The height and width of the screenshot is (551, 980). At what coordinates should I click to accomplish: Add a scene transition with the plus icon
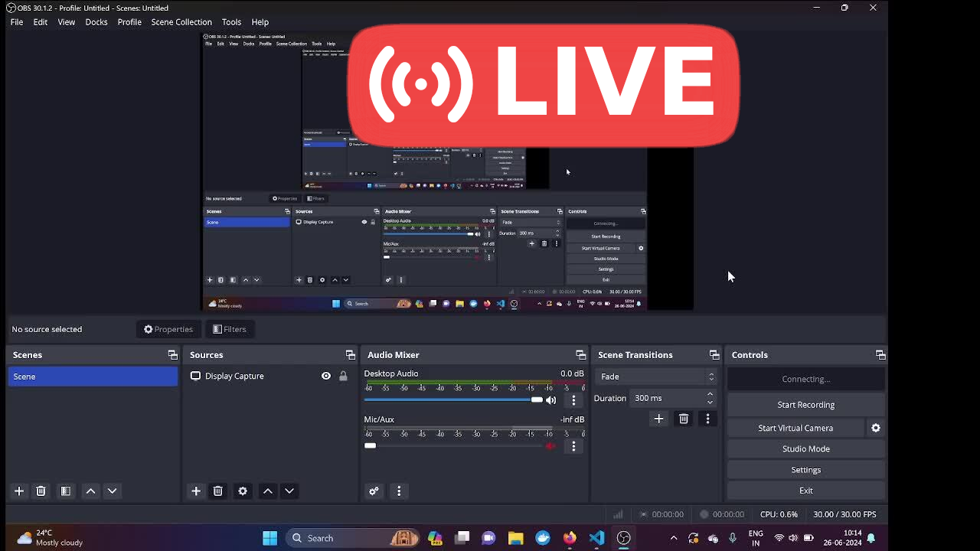pyautogui.click(x=658, y=419)
